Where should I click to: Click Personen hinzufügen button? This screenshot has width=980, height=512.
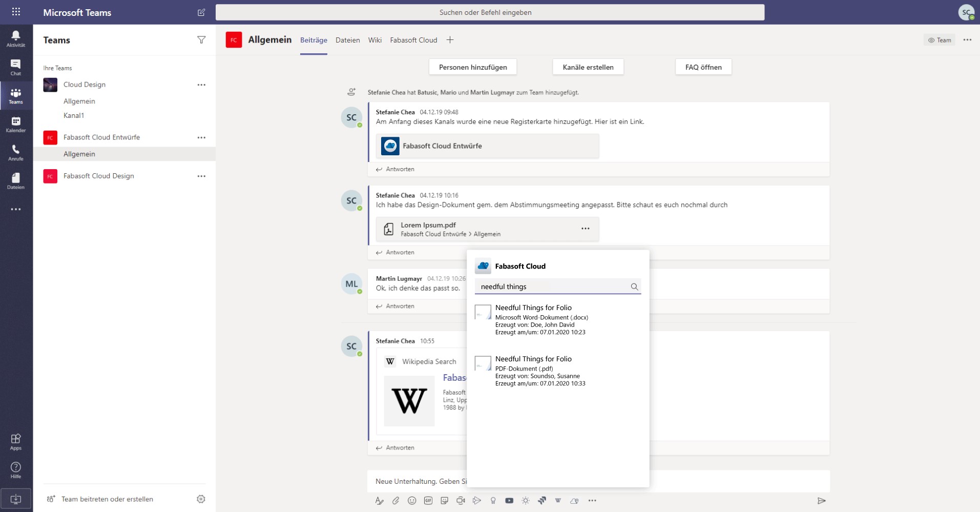click(x=473, y=67)
